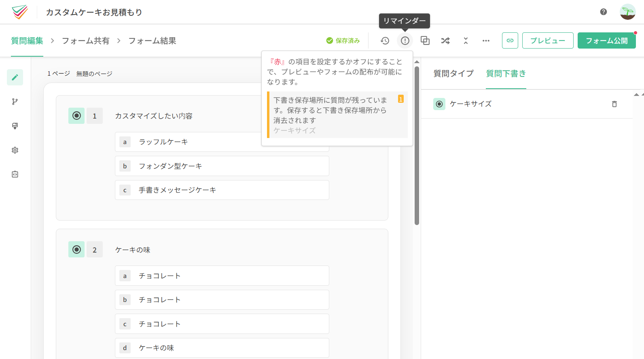The width and height of the screenshot is (644, 359).
Task: Click the form editor vertical scrollbar
Action: coord(417,146)
